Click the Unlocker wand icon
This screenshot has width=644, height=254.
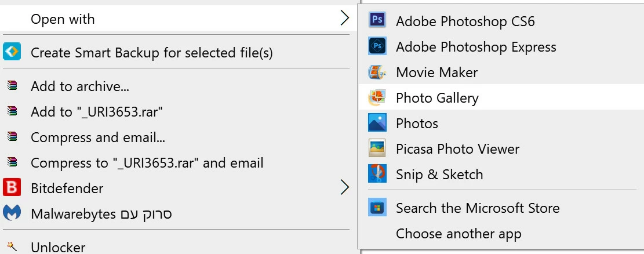pyautogui.click(x=12, y=247)
